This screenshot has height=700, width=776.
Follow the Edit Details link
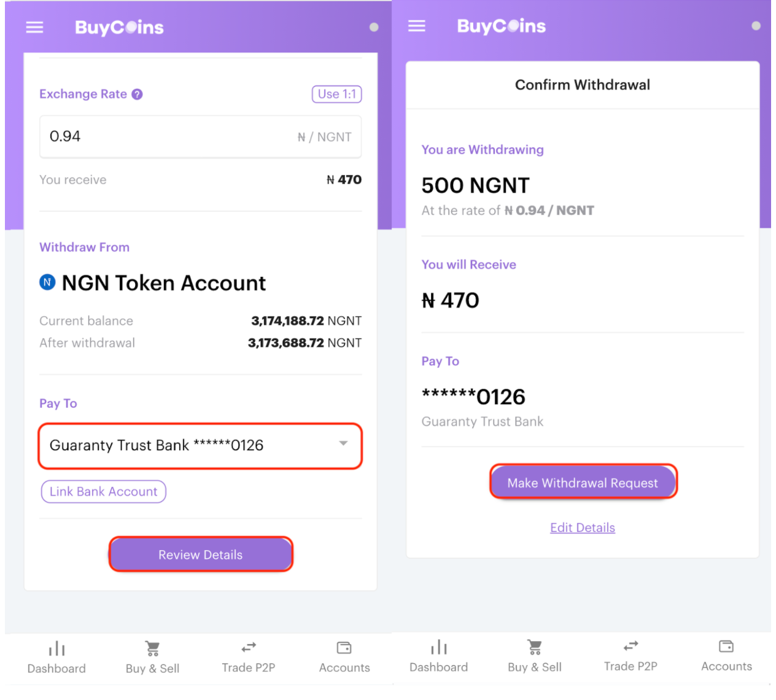(x=583, y=527)
